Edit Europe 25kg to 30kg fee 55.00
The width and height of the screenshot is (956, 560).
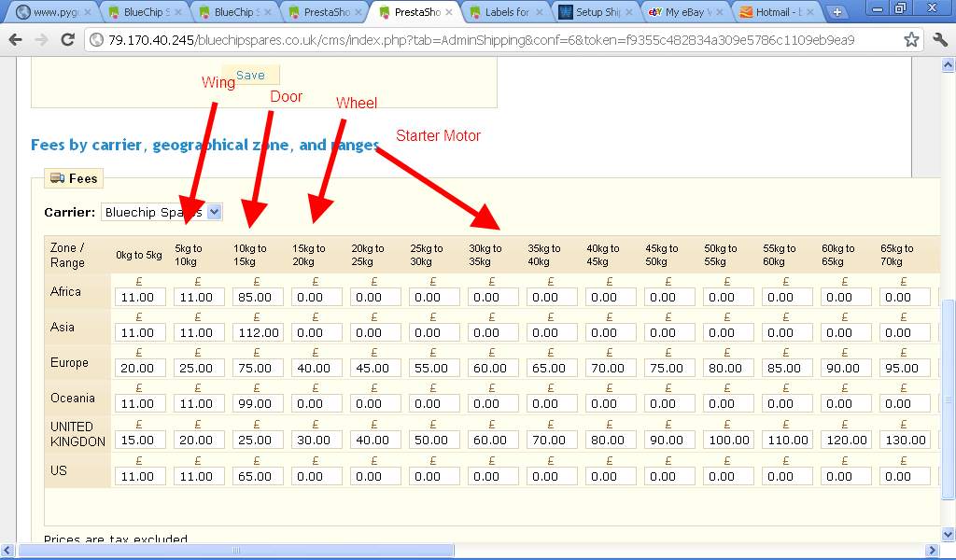434,368
